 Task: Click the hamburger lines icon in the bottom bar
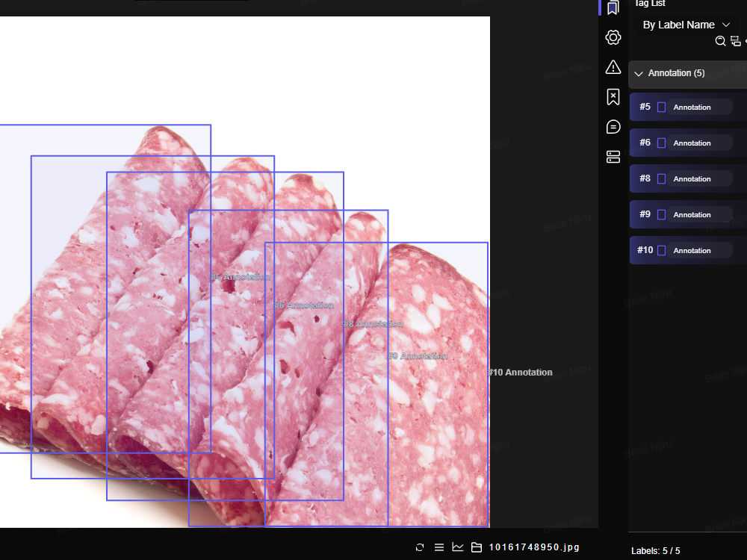(439, 547)
